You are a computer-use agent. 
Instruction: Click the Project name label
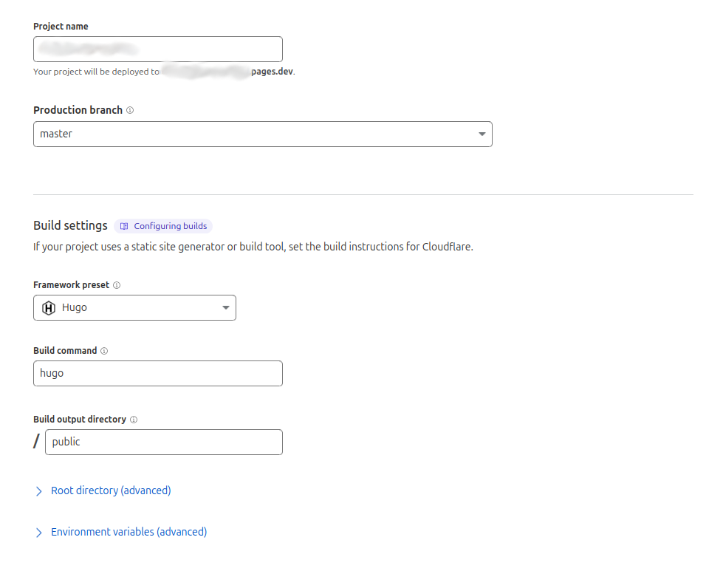coord(61,27)
